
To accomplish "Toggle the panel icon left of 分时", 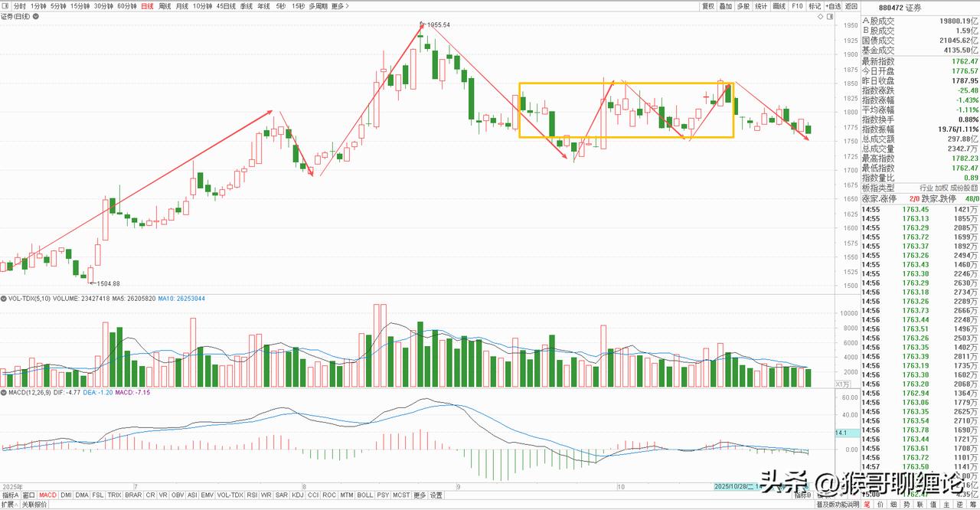I will pyautogui.click(x=5, y=6).
